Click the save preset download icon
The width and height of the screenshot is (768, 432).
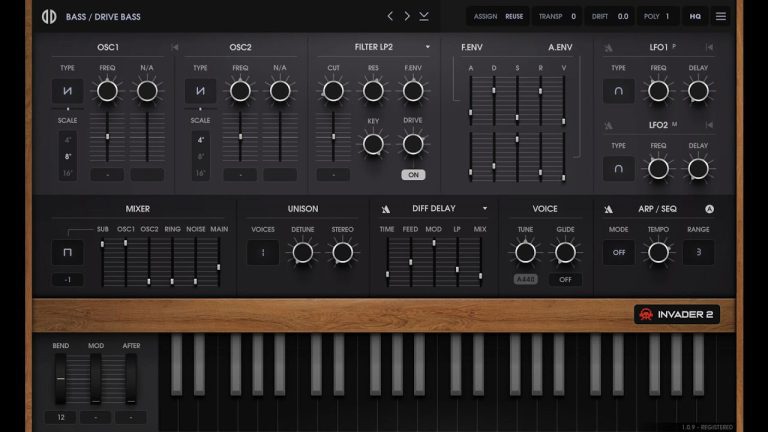pyautogui.click(x=424, y=16)
